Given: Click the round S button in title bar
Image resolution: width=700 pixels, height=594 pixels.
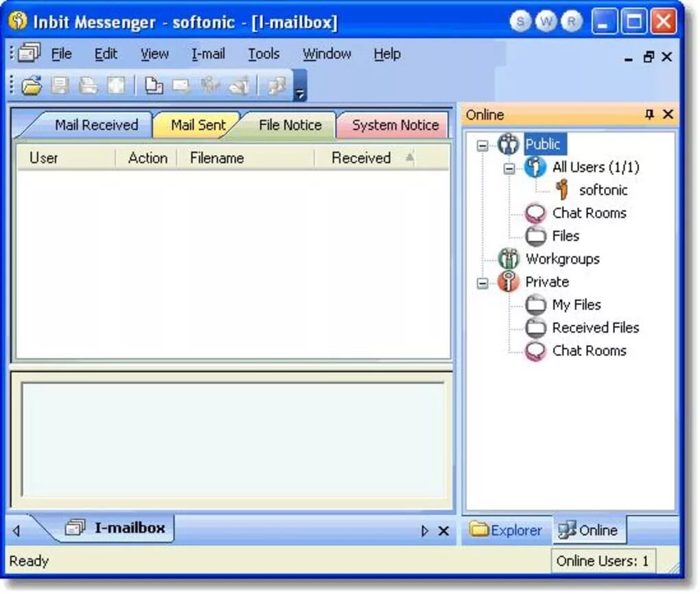Looking at the screenshot, I should click(x=520, y=21).
